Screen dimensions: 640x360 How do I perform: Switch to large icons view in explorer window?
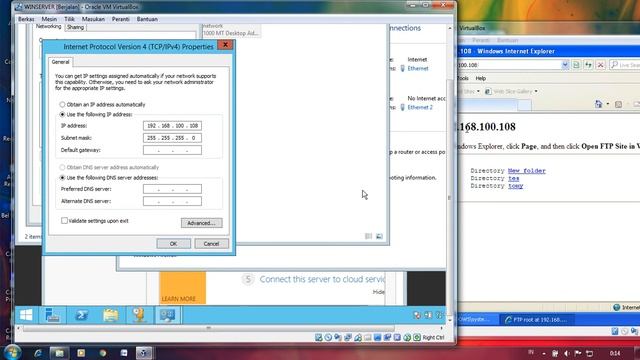point(379,236)
